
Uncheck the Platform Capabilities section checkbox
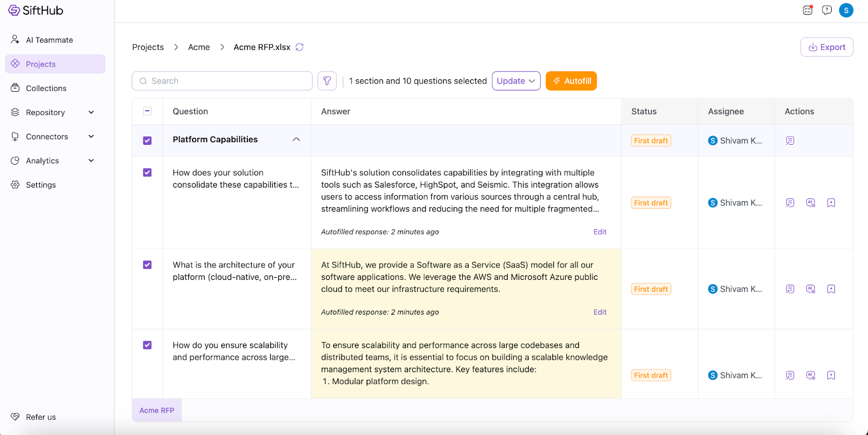pyautogui.click(x=147, y=140)
